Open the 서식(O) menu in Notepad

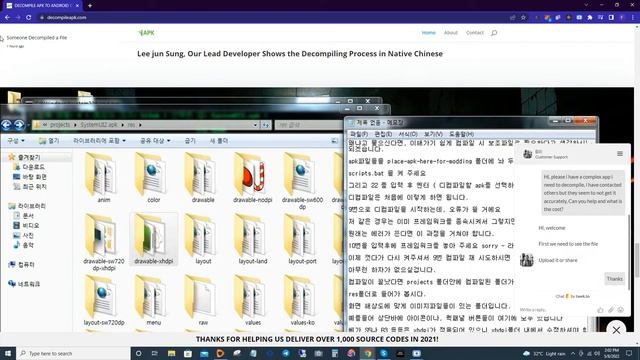coord(408,134)
